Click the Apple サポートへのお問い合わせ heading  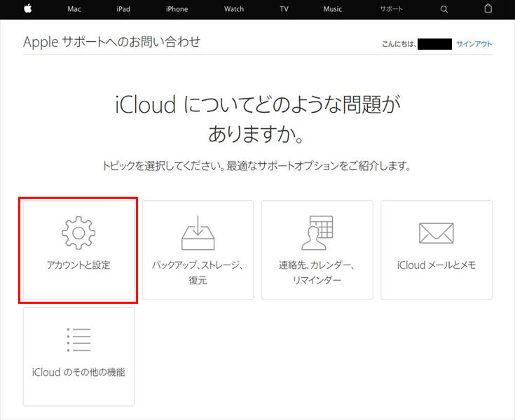[111, 42]
